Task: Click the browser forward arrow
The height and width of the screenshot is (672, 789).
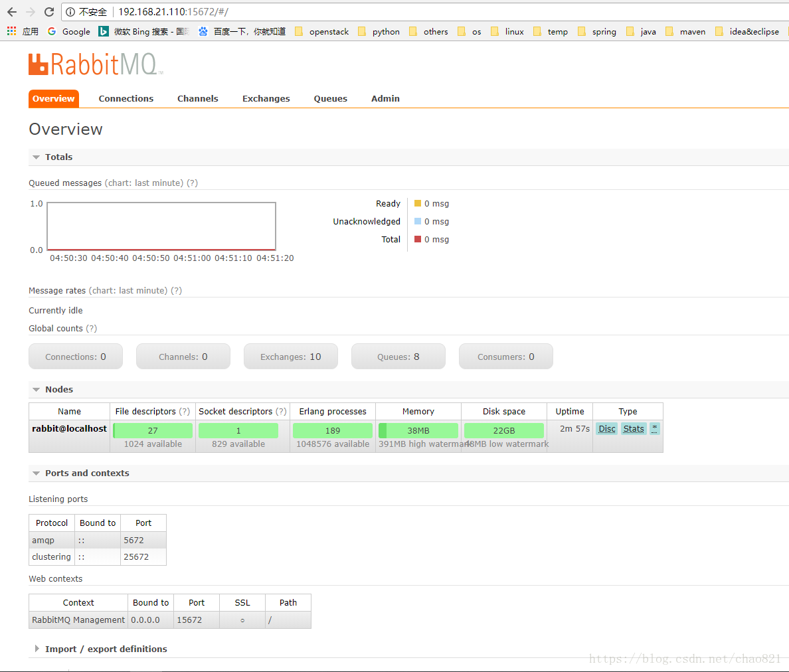Action: (31, 11)
